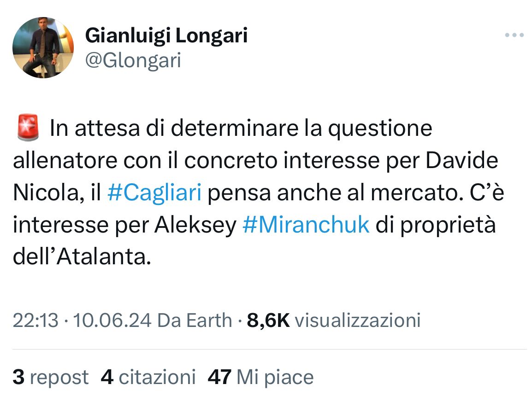Show the 3 repost list
532x396 pixels.
[51, 377]
